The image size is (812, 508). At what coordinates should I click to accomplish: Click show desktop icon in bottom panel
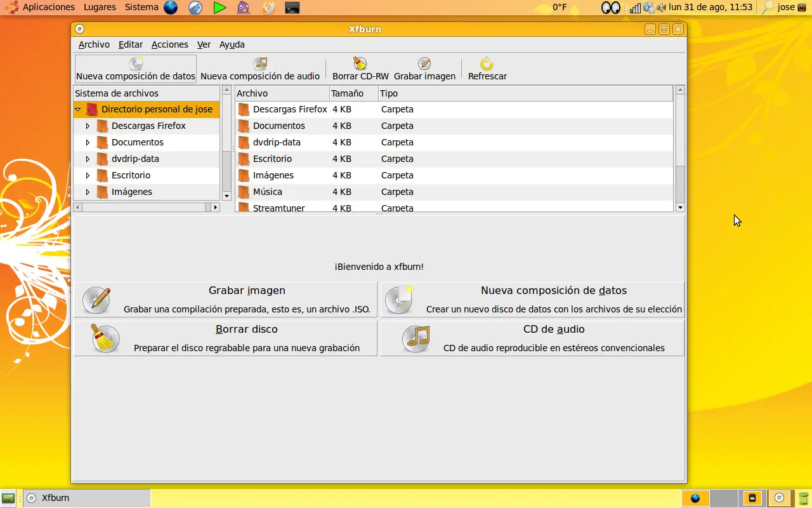pos(8,498)
